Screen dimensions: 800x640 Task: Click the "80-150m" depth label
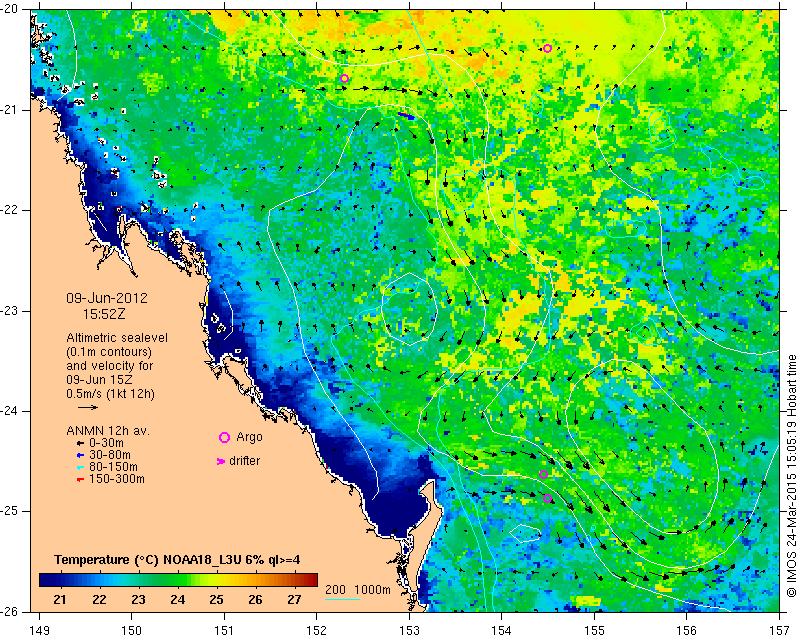(x=113, y=467)
